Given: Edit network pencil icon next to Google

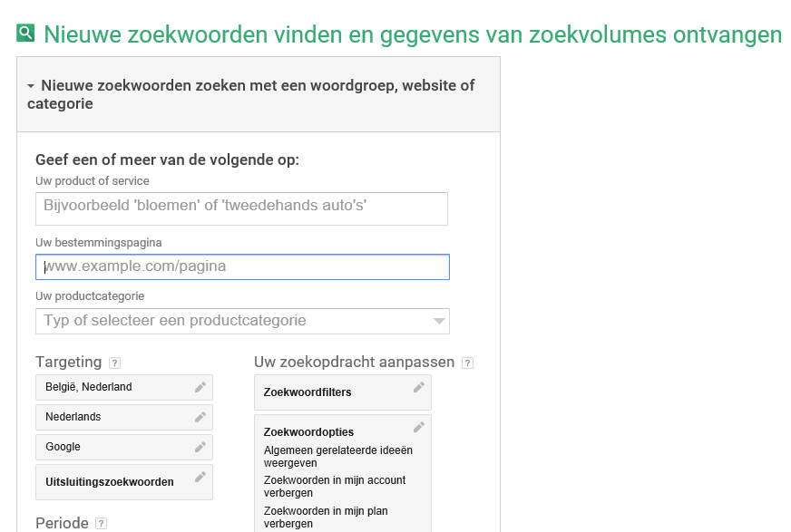Looking at the screenshot, I should click(200, 447).
